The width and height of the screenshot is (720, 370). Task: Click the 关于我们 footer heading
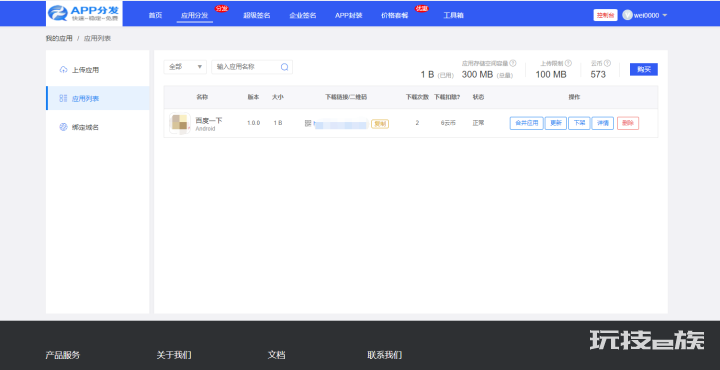click(x=174, y=355)
